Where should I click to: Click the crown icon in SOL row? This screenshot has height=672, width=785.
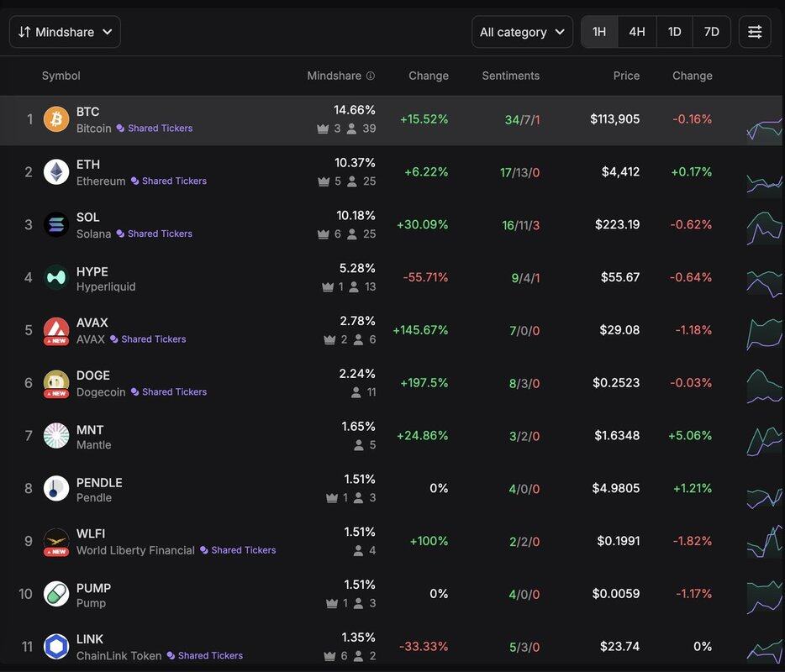click(x=324, y=234)
